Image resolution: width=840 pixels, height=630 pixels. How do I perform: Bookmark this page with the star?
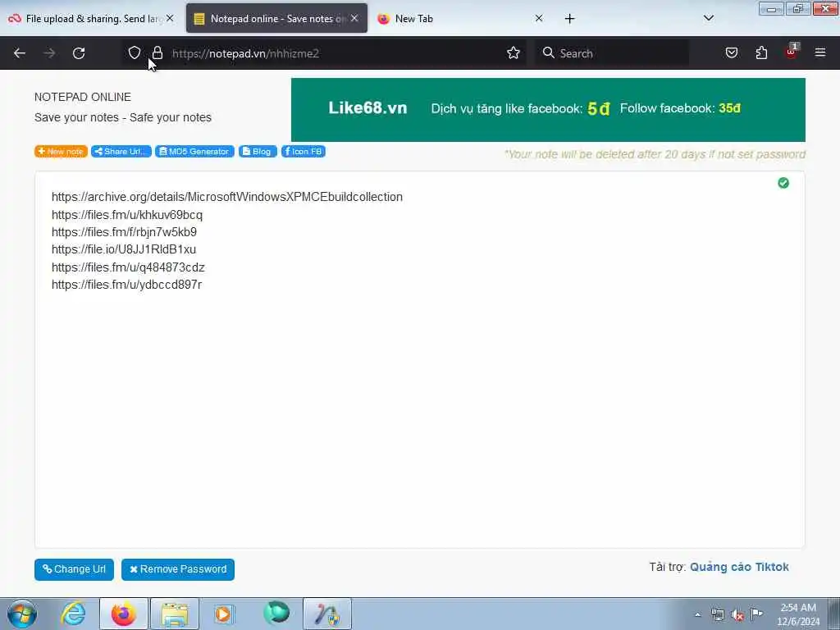514,52
